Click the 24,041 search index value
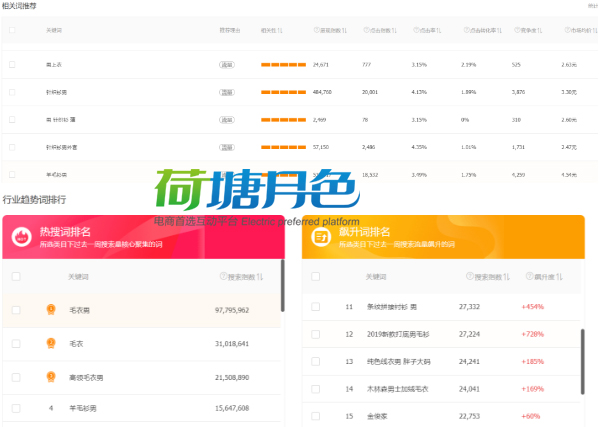The image size is (602, 427). (469, 389)
